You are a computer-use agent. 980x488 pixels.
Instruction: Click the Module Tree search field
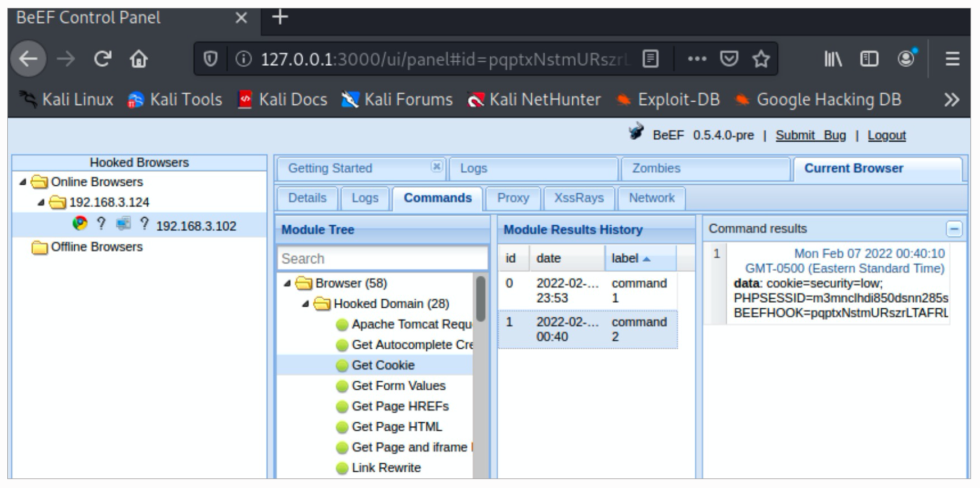[382, 259]
